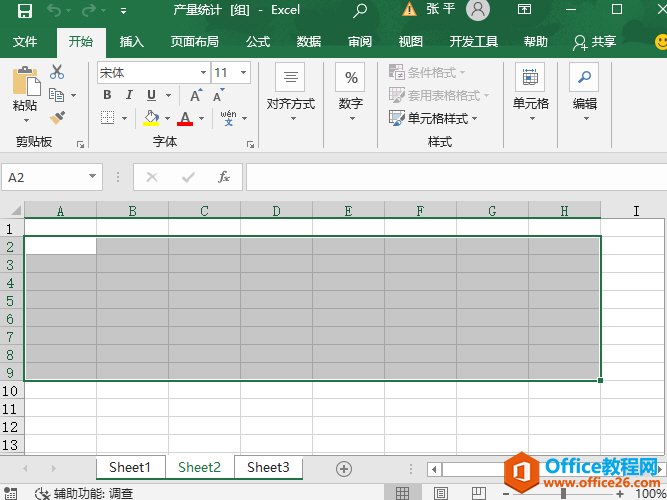Image resolution: width=667 pixels, height=500 pixels.
Task: Switch to the 开发工具 tab
Action: (473, 42)
